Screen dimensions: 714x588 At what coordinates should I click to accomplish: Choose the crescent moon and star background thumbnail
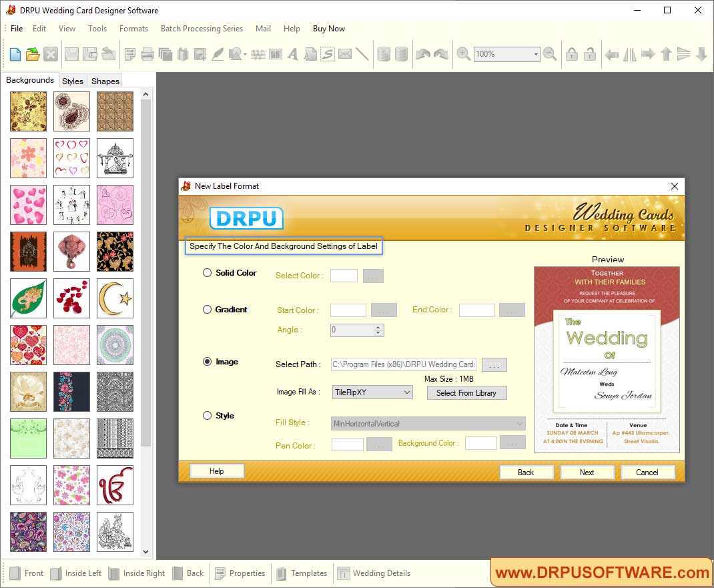115,298
